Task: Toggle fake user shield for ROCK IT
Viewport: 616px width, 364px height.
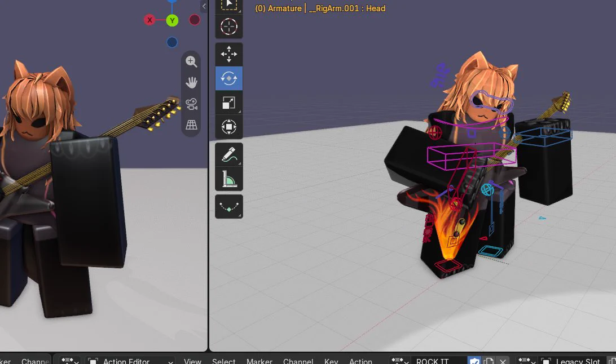Action: (474, 361)
